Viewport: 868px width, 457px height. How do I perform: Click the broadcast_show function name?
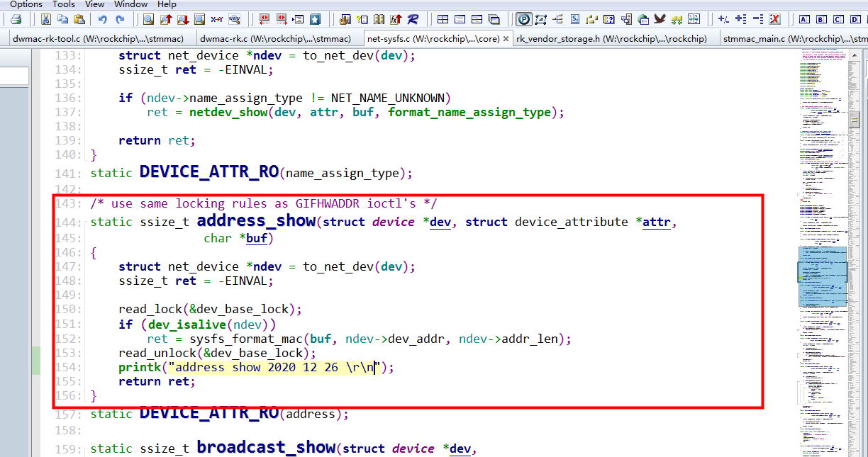point(266,447)
